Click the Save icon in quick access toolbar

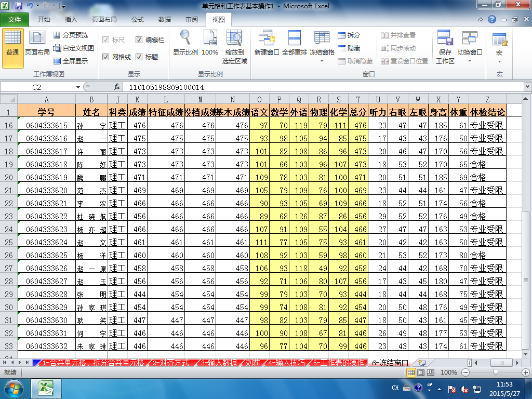coord(19,6)
